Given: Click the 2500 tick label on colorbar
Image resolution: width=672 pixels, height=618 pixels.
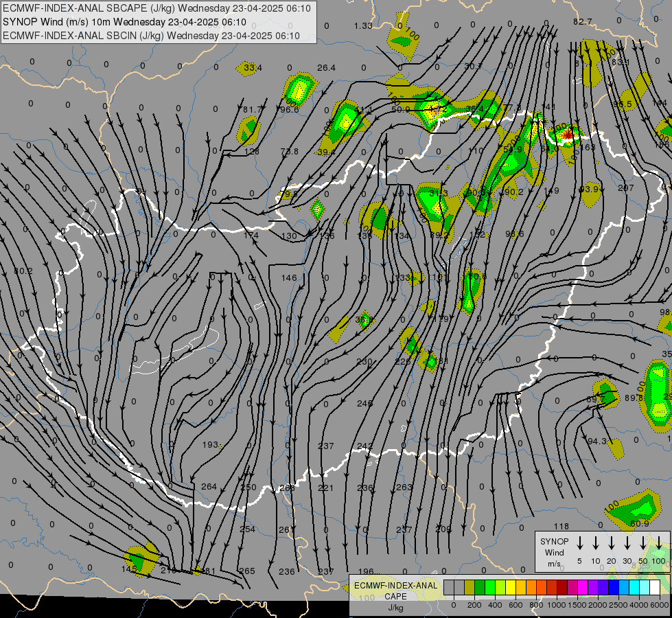Looking at the screenshot, I should pyautogui.click(x=618, y=605).
